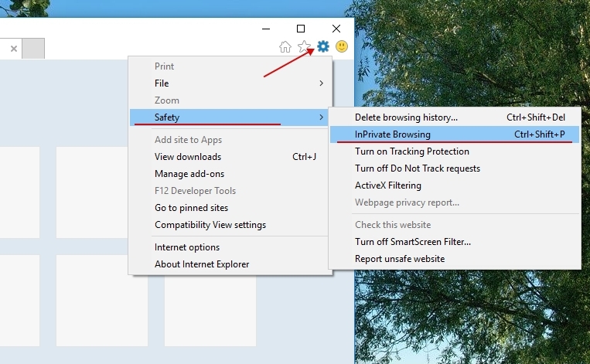Image resolution: width=590 pixels, height=364 pixels.
Task: Launch F12 Developer Tools
Action: tap(230, 191)
